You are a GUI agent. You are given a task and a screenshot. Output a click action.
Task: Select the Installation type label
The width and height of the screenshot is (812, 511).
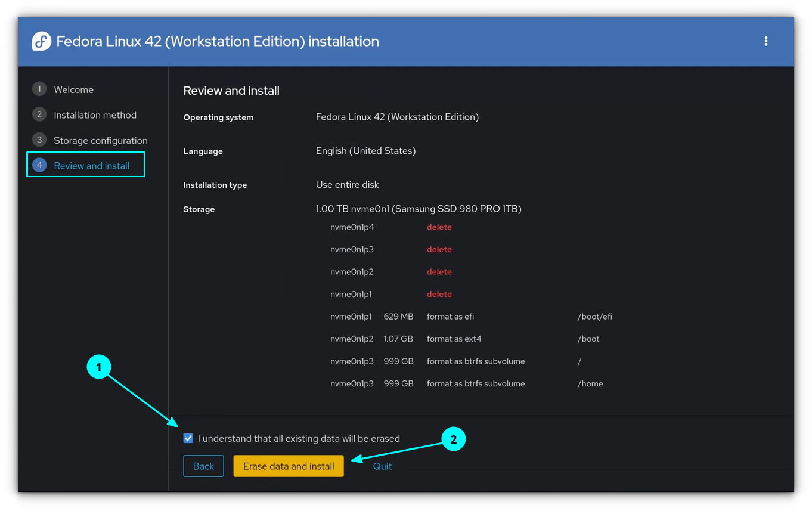215,185
